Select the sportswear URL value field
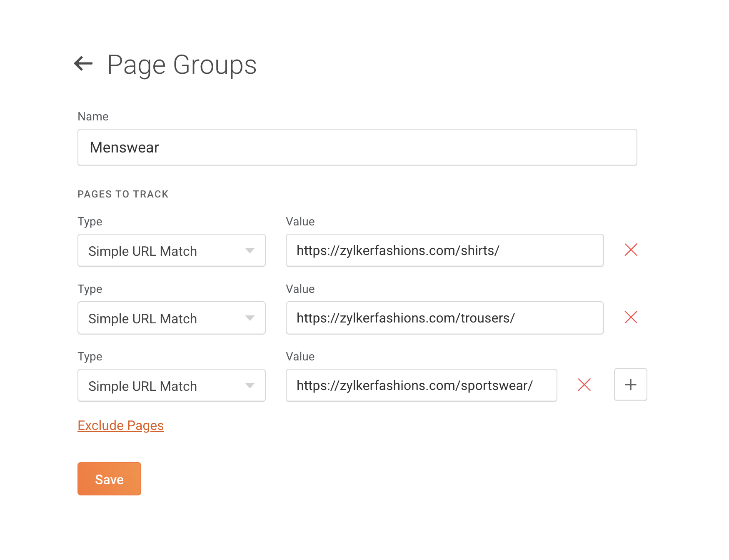 [421, 386]
